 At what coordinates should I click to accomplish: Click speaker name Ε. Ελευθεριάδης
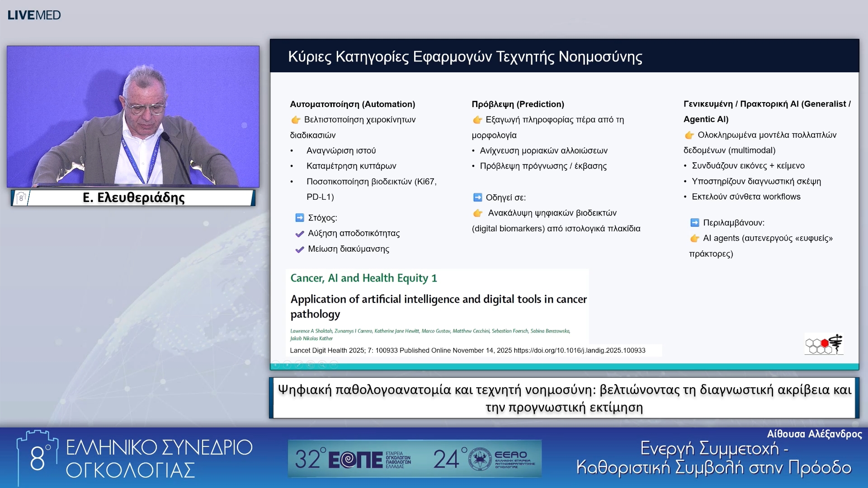point(134,198)
